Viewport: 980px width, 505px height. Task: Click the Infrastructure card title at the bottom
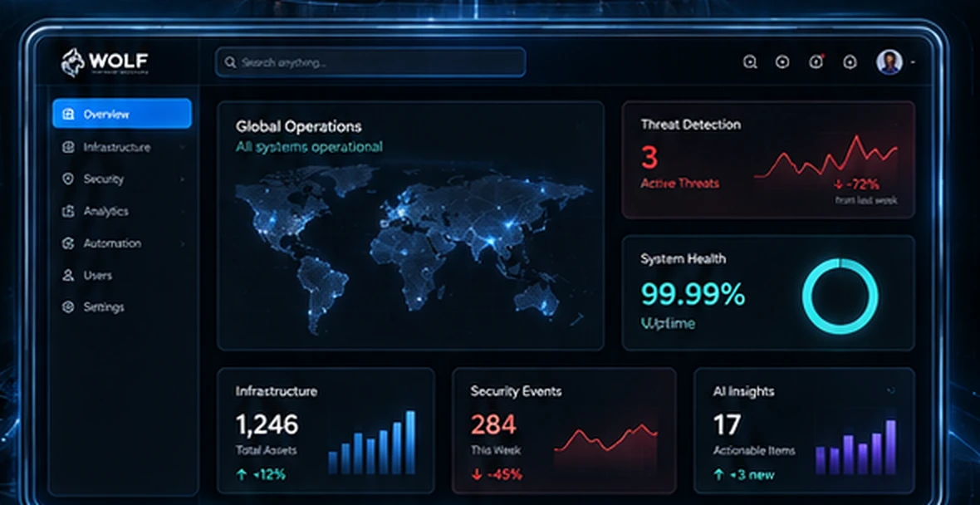[x=277, y=392]
